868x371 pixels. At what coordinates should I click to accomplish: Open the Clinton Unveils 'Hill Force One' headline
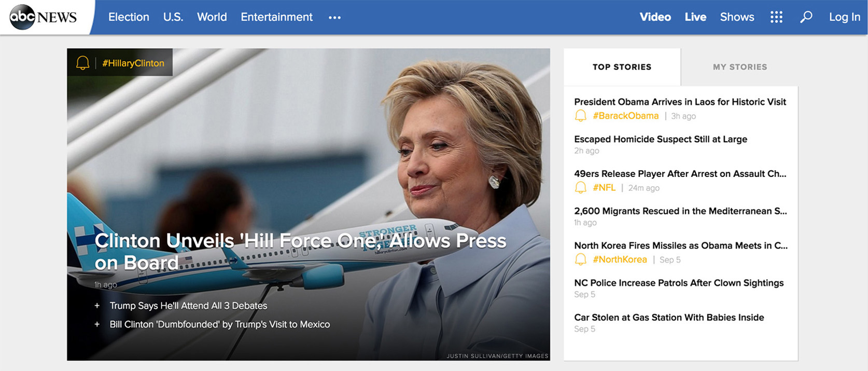pos(301,251)
